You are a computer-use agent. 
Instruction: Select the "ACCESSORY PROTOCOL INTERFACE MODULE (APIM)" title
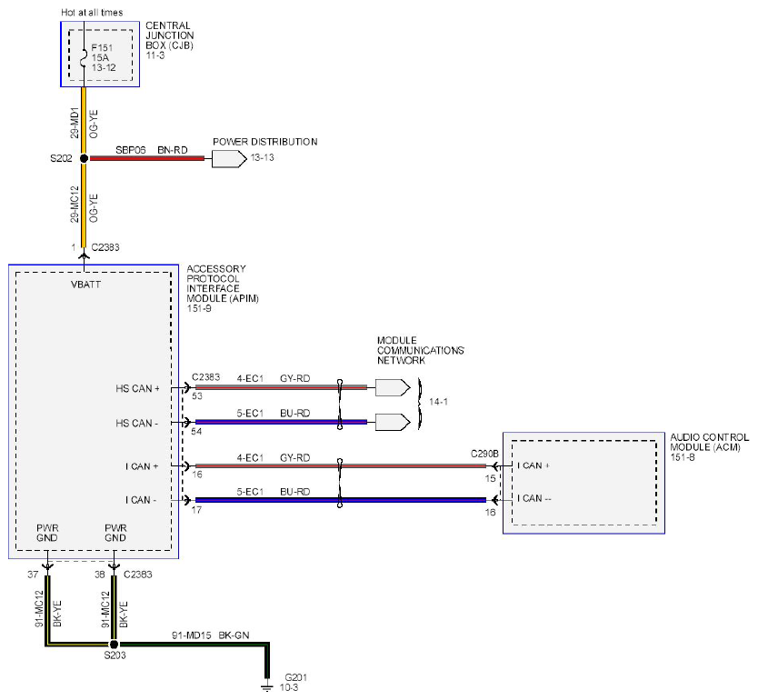click(x=223, y=284)
